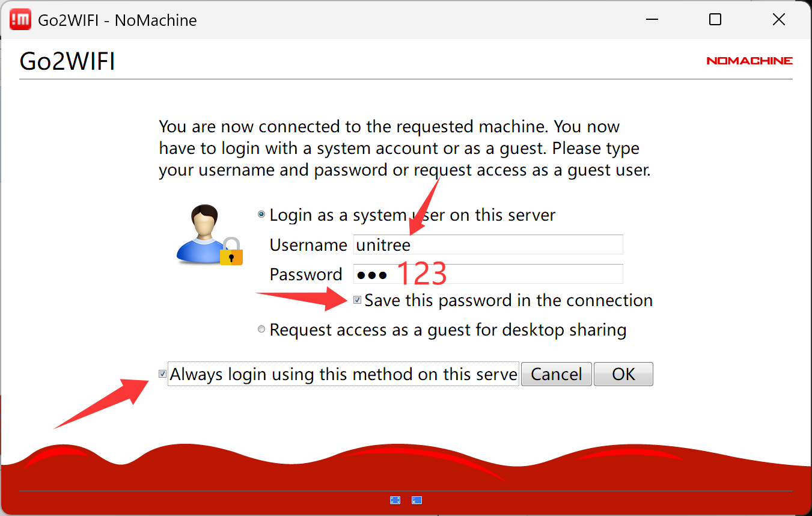
Task: Click the 'Username' label
Action: coord(308,245)
